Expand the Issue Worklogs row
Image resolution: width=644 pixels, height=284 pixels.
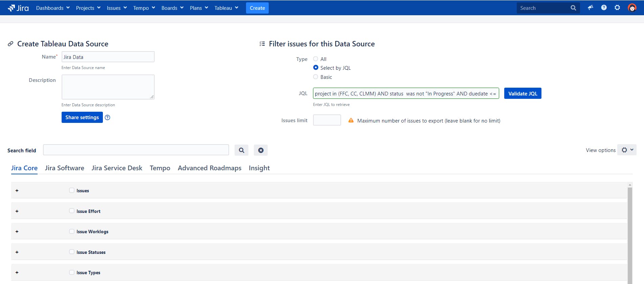tap(17, 232)
